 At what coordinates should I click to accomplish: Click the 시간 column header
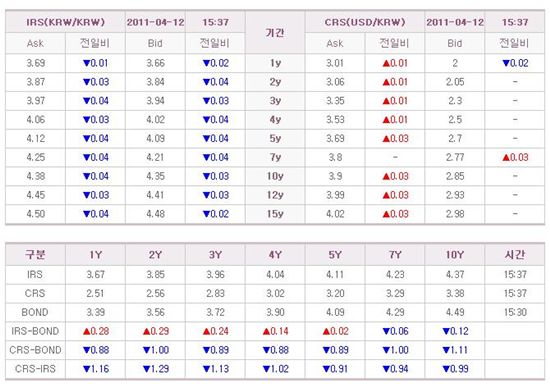pyautogui.click(x=515, y=254)
